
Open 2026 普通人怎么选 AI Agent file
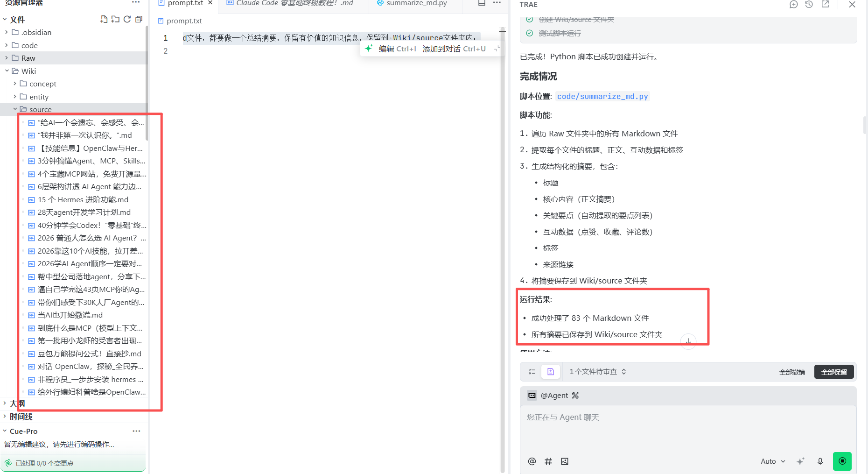[x=91, y=238]
